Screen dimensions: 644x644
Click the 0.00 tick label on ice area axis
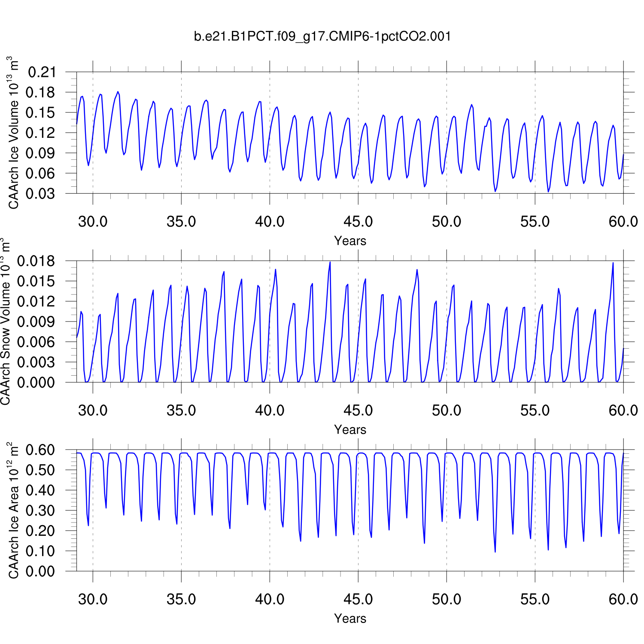tap(42, 571)
